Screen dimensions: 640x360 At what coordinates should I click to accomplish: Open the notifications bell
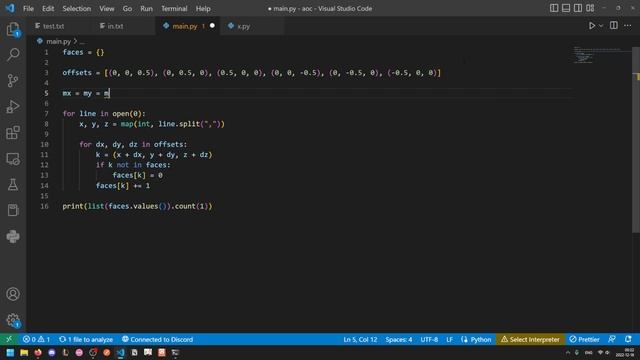point(628,339)
